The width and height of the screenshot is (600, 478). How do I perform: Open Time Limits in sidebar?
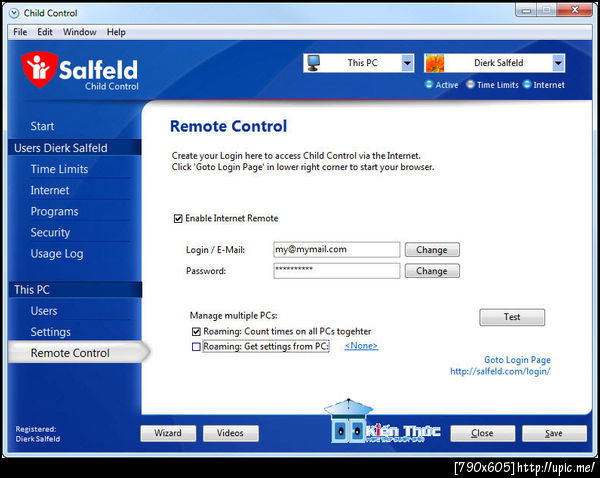59,169
